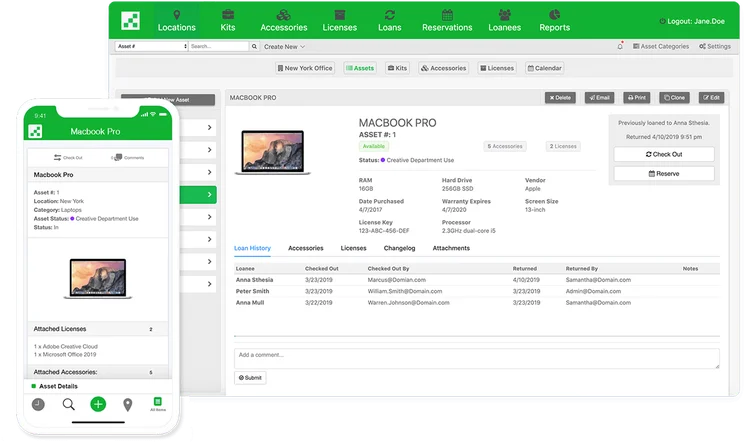Click the search magnifier button
744x442 pixels.
pos(254,46)
